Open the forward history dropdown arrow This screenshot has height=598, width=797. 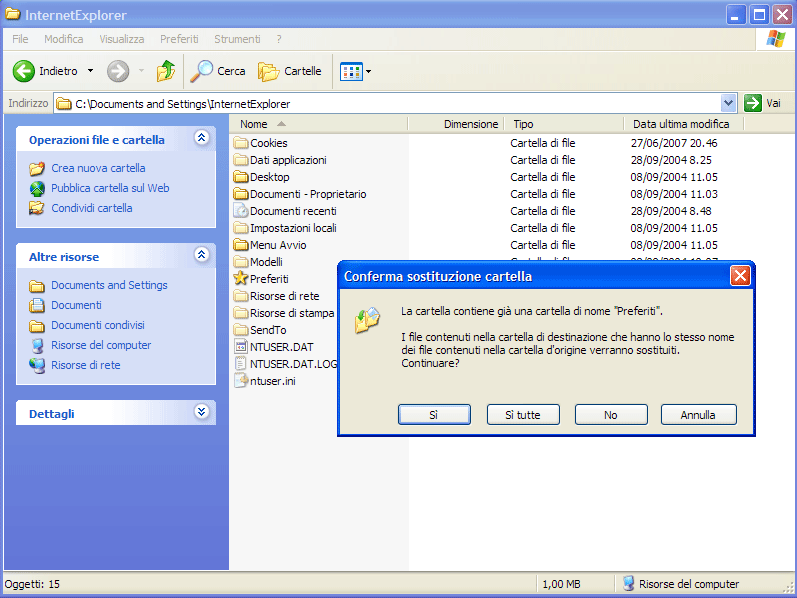(141, 71)
